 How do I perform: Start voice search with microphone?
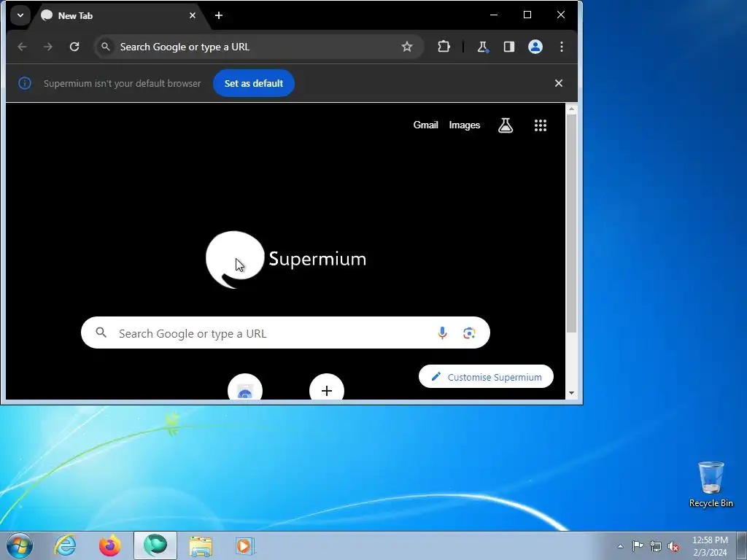[x=442, y=332]
